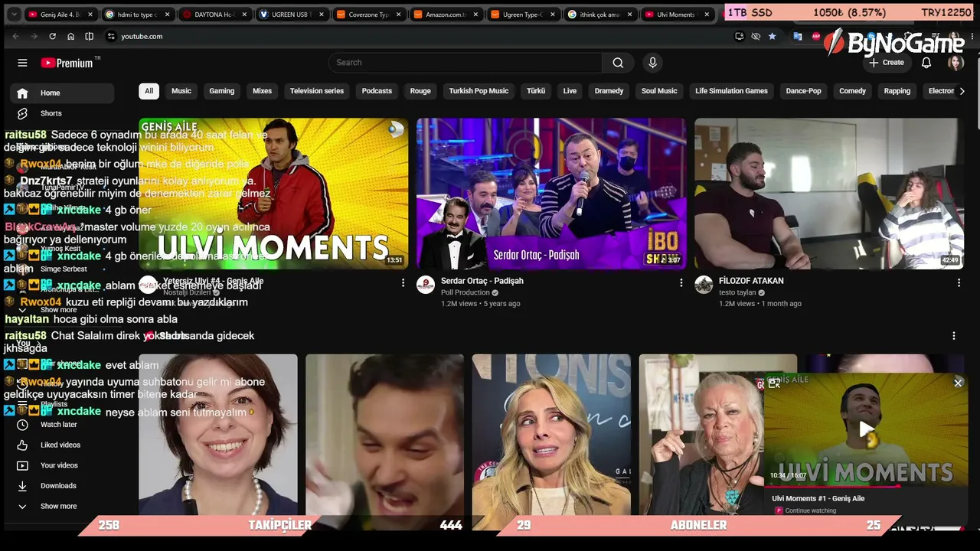Open options for FİLOZOF ATAKAN video
The height and width of the screenshot is (551, 980).
click(959, 282)
